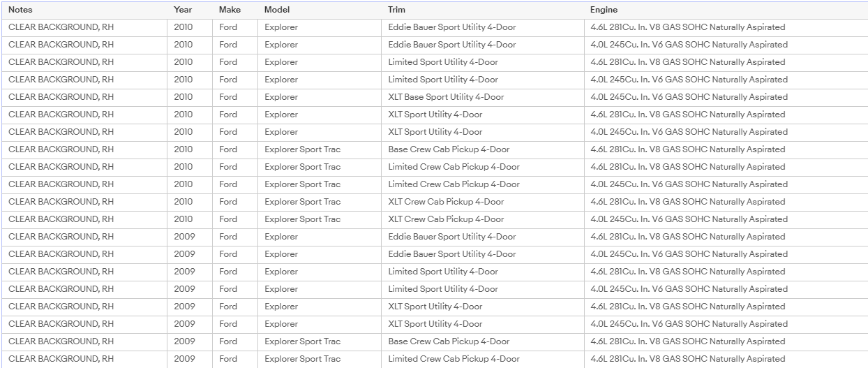Select the Model column header
This screenshot has width=868, height=368.
[x=277, y=10]
